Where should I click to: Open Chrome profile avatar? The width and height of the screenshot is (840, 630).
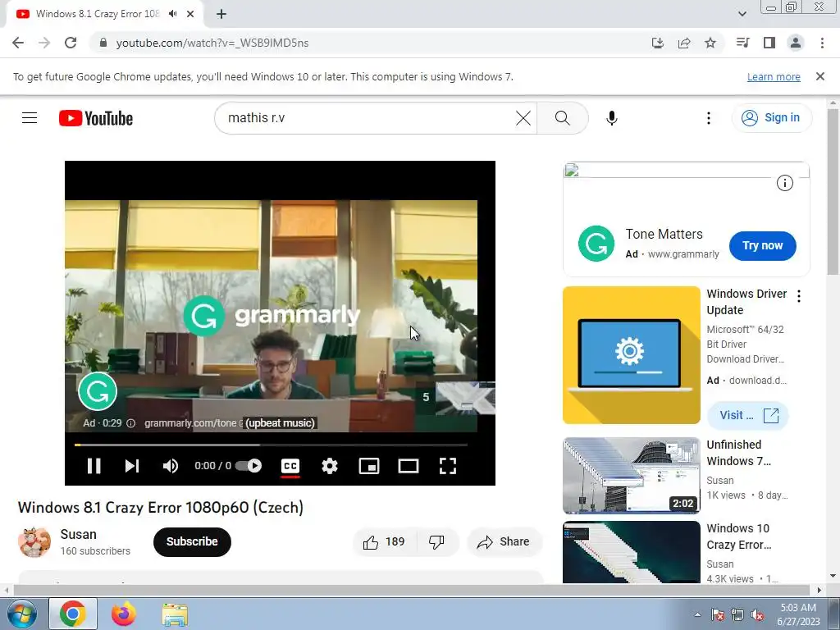(x=796, y=43)
